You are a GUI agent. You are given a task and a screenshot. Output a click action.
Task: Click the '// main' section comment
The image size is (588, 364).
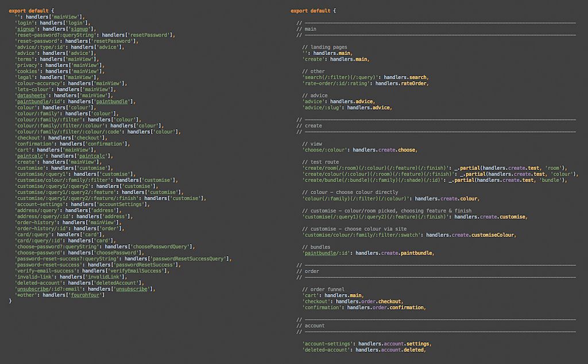307,29
